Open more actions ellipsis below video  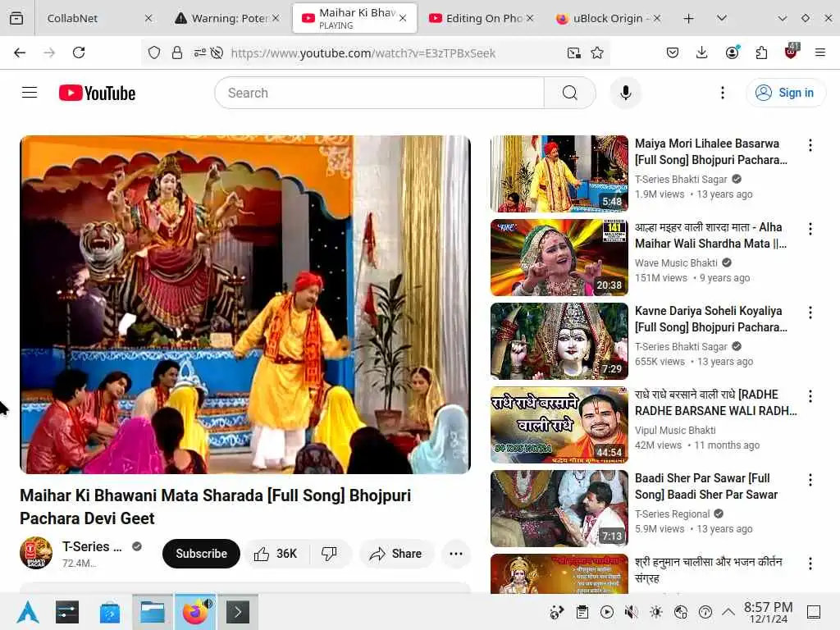(456, 554)
